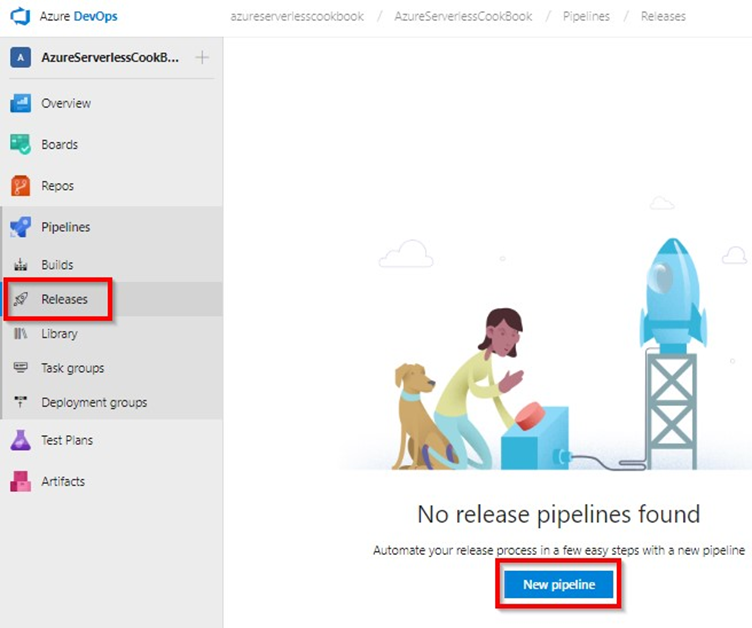The height and width of the screenshot is (628, 752).
Task: Click the Overview icon in sidebar
Action: (x=21, y=103)
